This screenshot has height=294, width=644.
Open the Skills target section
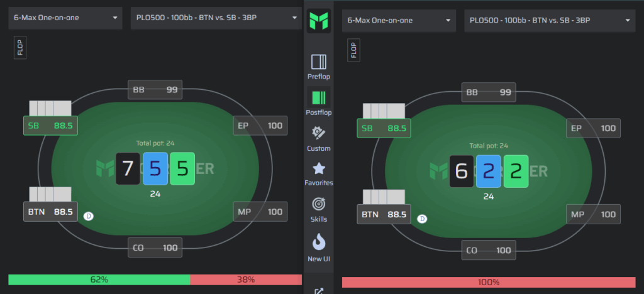[319, 209]
